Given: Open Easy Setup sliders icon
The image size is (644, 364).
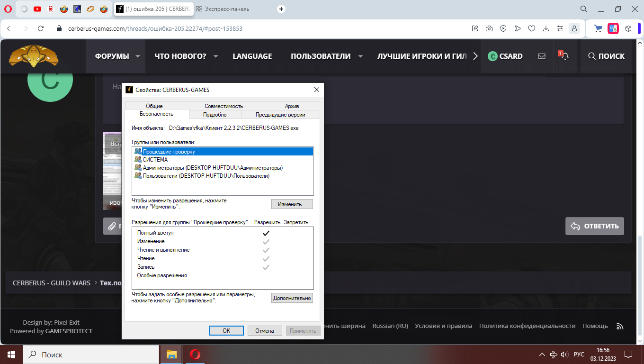Looking at the screenshot, I should click(560, 28).
